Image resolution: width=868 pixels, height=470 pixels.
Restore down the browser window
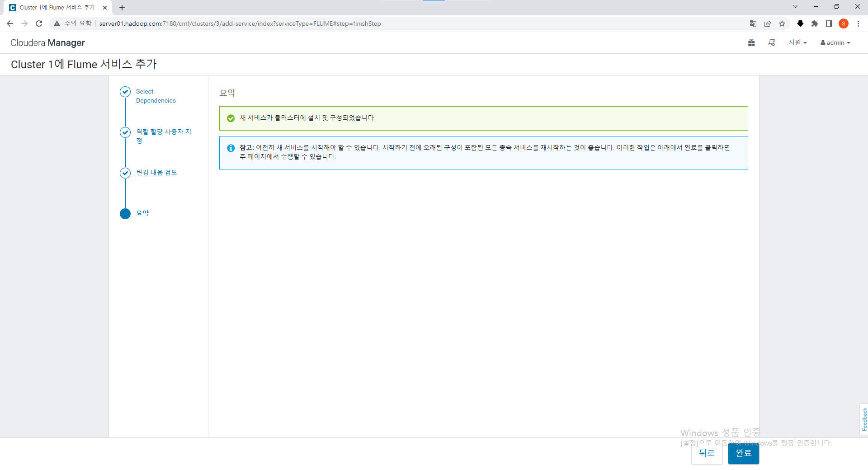click(837, 6)
